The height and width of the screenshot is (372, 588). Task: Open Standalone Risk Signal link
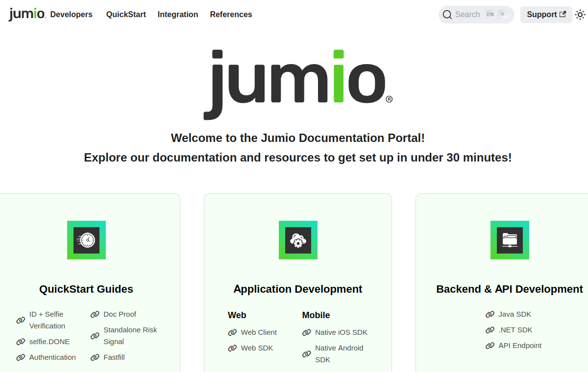(130, 336)
